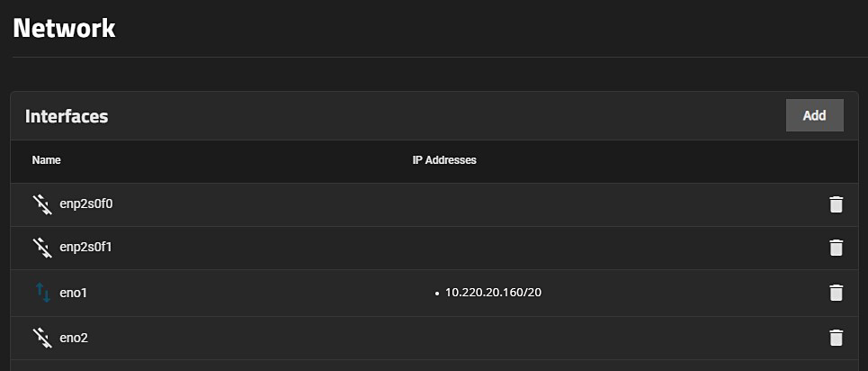This screenshot has height=371, width=868.
Task: Click the disconnected status icon beside eno2
Action: tap(42, 338)
